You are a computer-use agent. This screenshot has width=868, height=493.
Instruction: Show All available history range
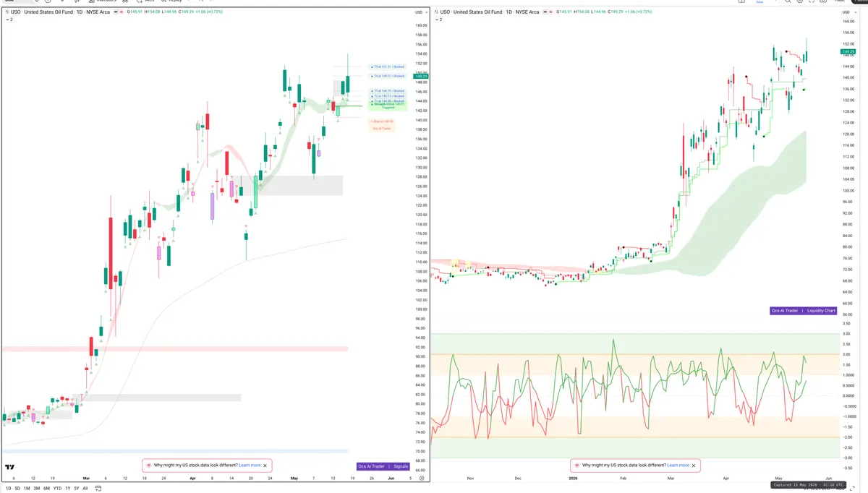click(x=85, y=489)
